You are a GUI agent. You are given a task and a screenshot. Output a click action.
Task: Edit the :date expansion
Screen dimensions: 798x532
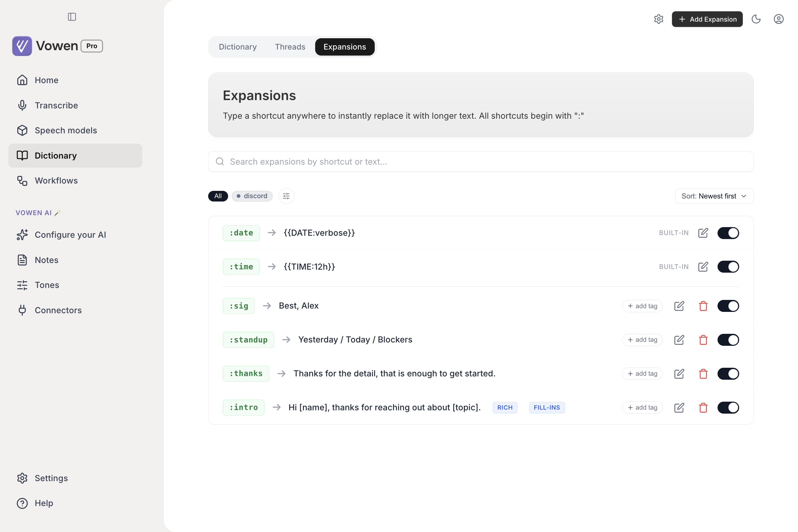pos(703,233)
